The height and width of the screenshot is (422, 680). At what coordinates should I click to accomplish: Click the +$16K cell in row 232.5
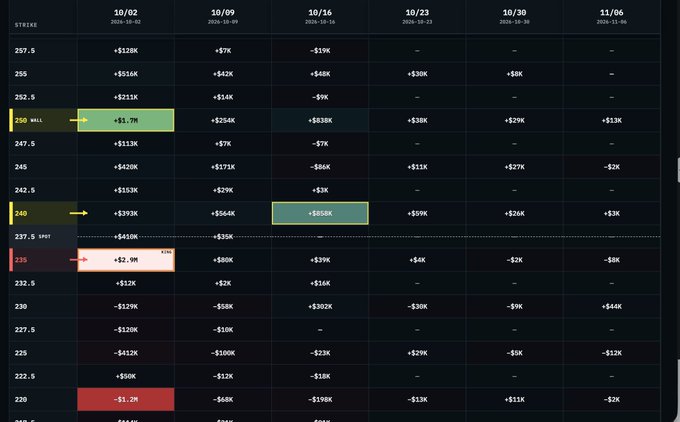tap(320, 283)
